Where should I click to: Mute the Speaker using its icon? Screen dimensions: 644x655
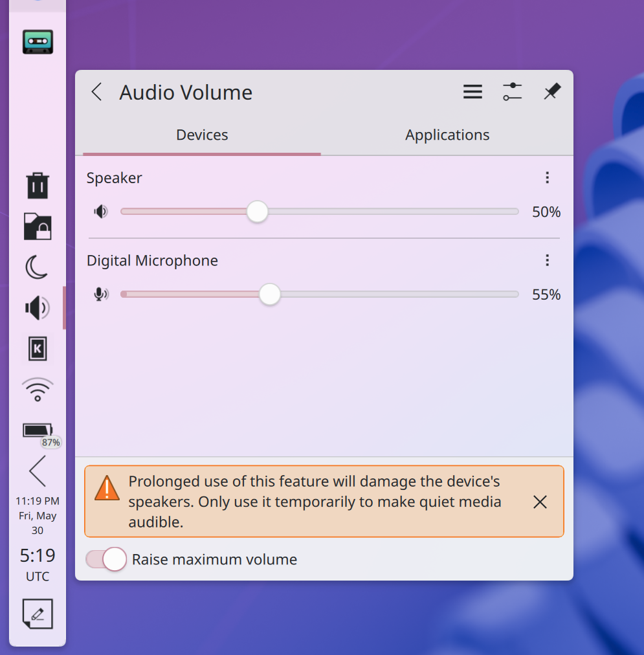tap(100, 212)
